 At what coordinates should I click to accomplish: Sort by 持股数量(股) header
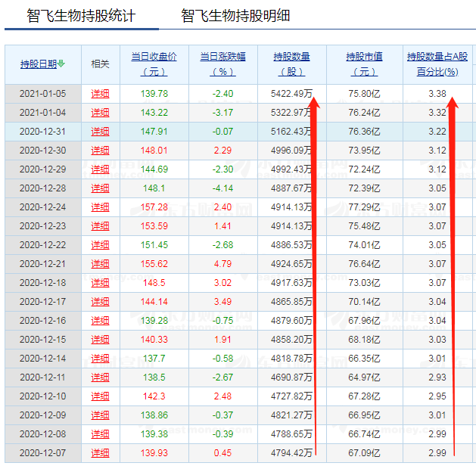[292, 64]
